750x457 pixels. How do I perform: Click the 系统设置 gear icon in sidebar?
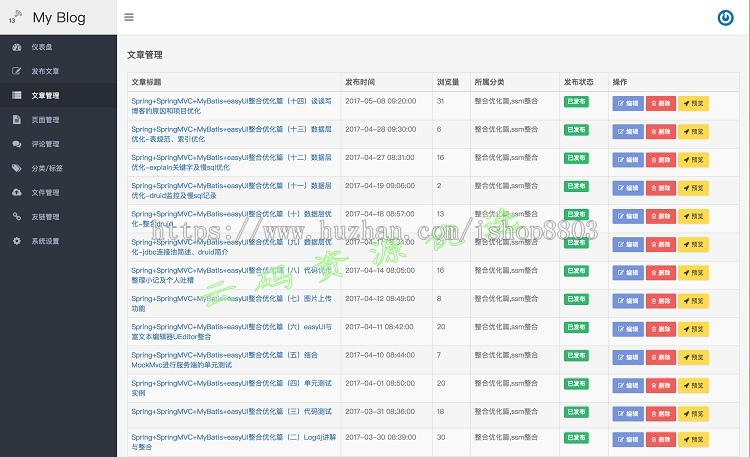coord(17,241)
